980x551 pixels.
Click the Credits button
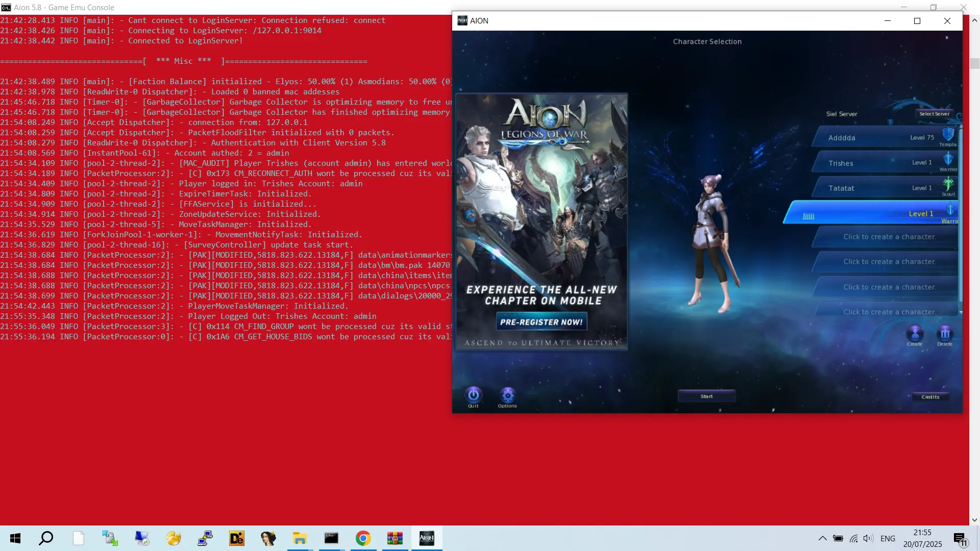pos(930,396)
